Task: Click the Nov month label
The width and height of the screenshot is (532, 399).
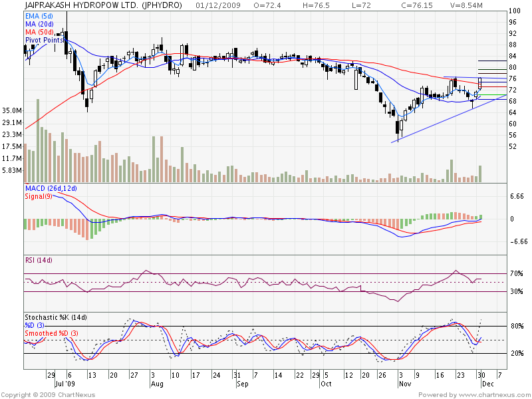Action: click(405, 384)
